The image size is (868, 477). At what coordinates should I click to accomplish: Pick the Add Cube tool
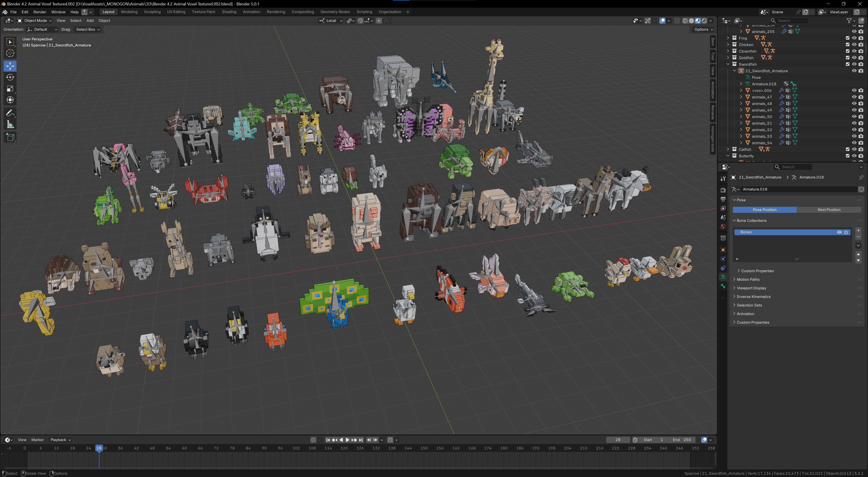10,137
